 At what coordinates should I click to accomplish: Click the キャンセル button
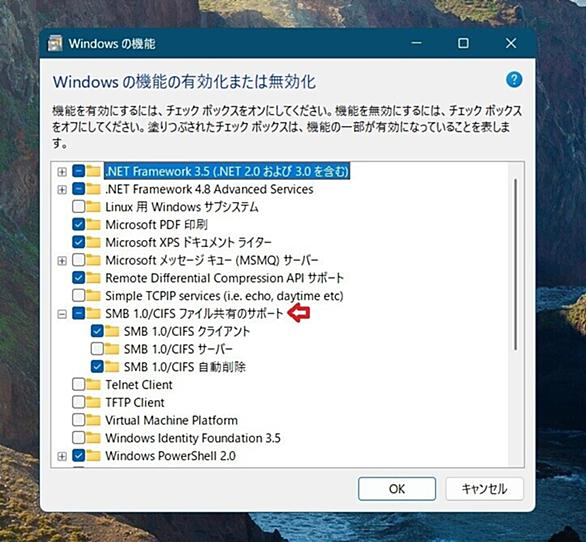coord(484,489)
